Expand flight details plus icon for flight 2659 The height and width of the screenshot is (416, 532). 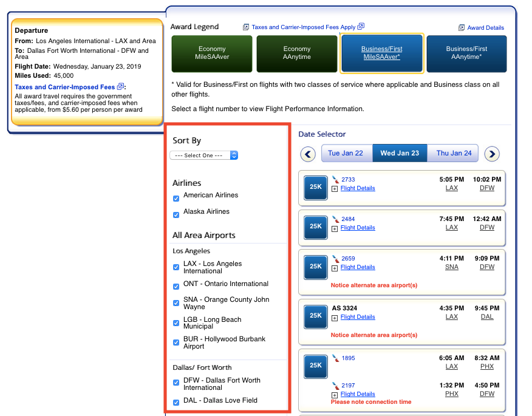click(x=335, y=267)
